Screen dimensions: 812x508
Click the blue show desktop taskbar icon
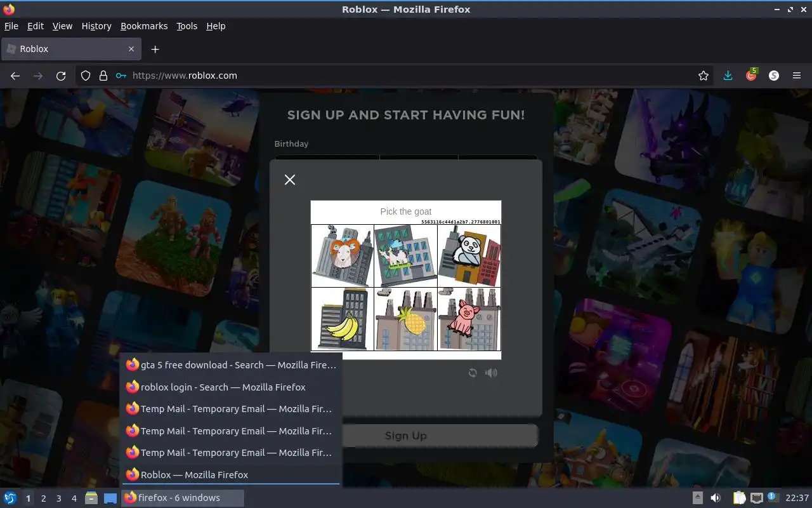[x=110, y=498]
